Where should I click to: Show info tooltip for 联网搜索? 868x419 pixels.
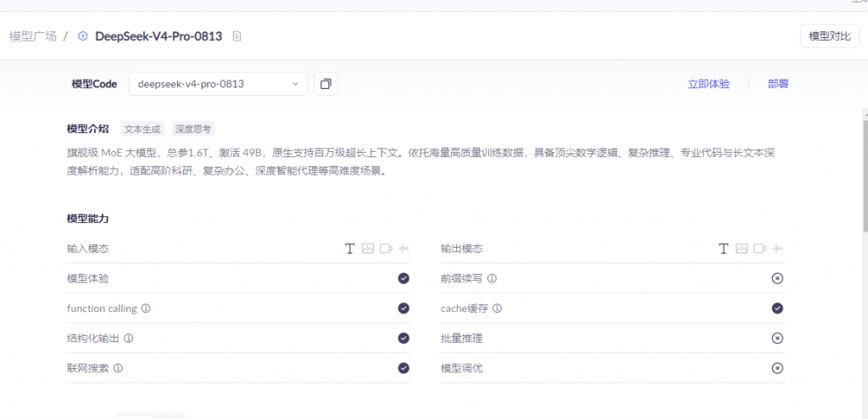(118, 368)
